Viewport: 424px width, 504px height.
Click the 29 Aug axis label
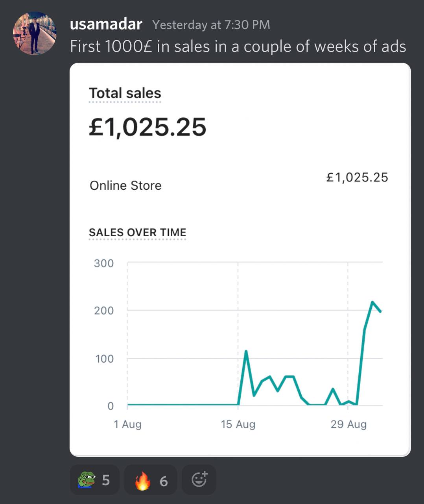click(348, 424)
